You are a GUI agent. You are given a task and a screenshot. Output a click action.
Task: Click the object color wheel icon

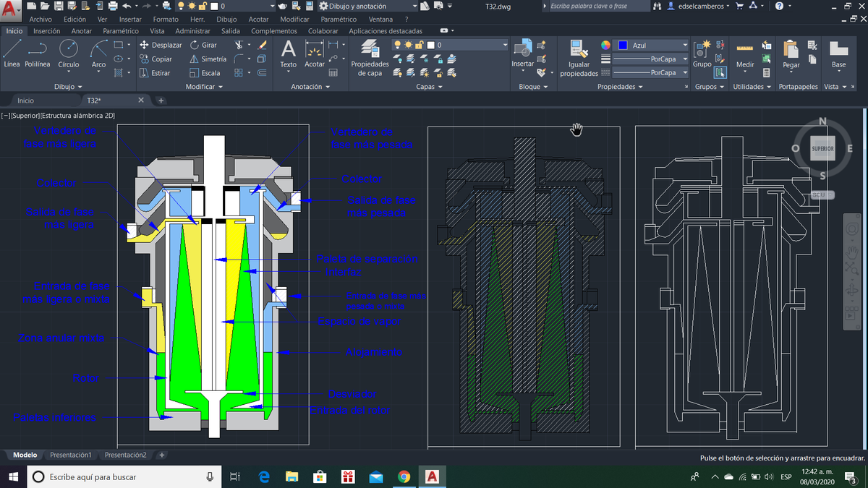606,45
